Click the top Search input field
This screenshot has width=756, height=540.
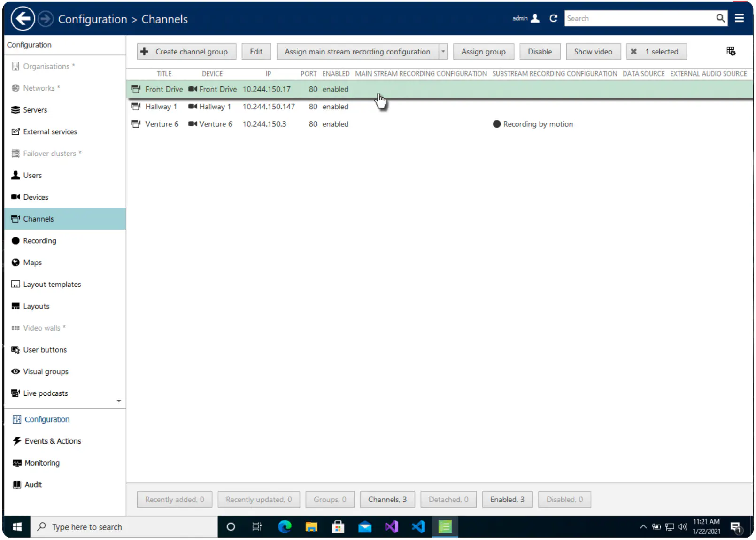tap(640, 18)
